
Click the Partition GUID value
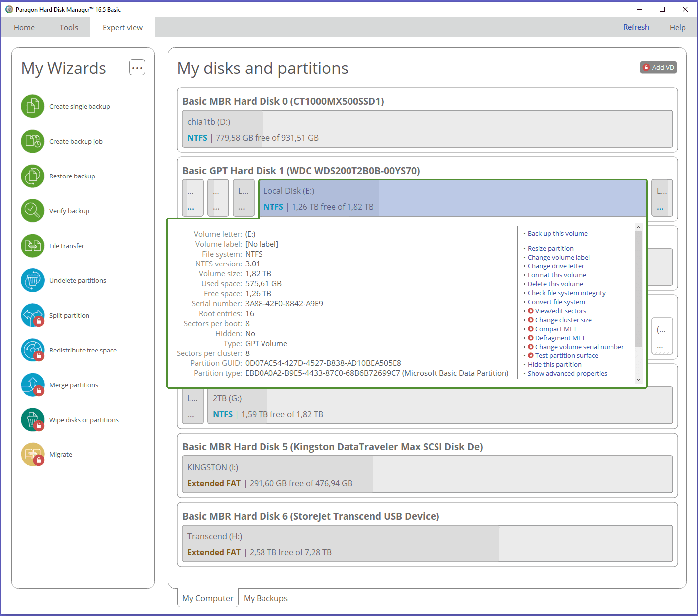coord(323,363)
